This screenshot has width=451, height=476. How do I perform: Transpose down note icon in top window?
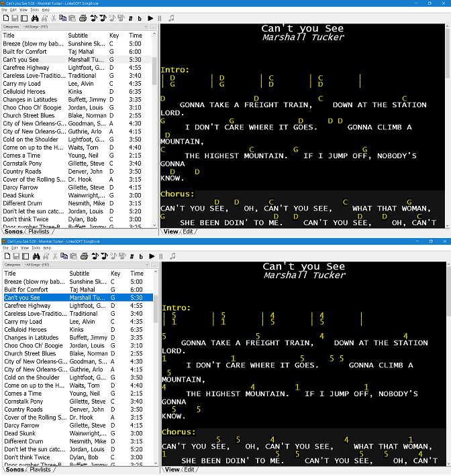103,18
